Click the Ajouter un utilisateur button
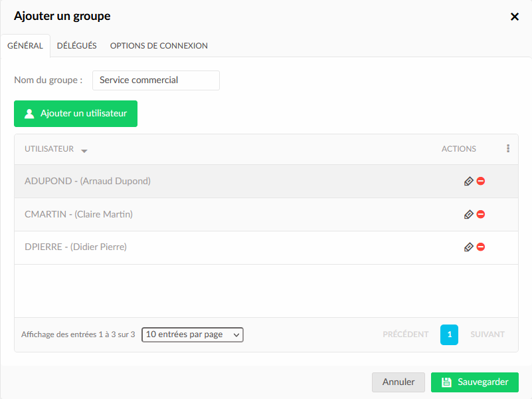 tap(76, 114)
